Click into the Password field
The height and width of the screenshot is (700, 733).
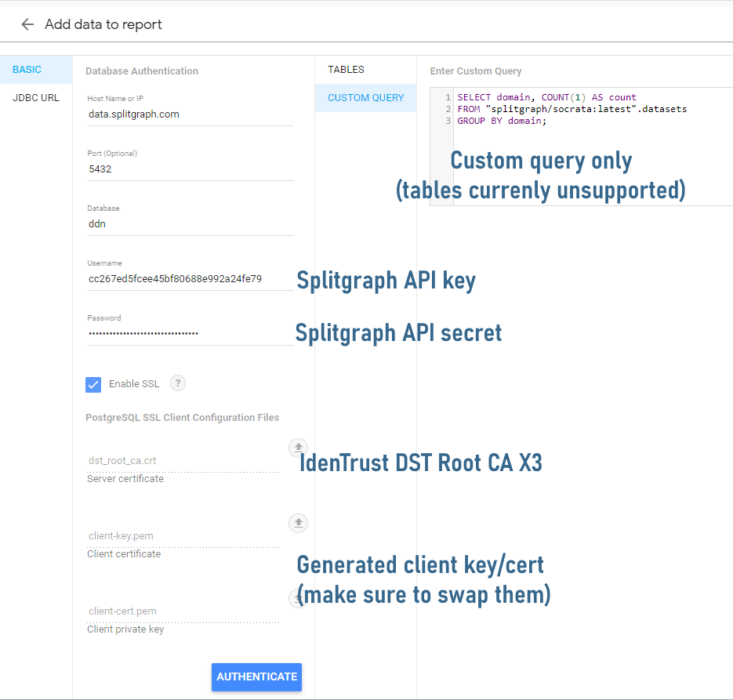(x=191, y=334)
